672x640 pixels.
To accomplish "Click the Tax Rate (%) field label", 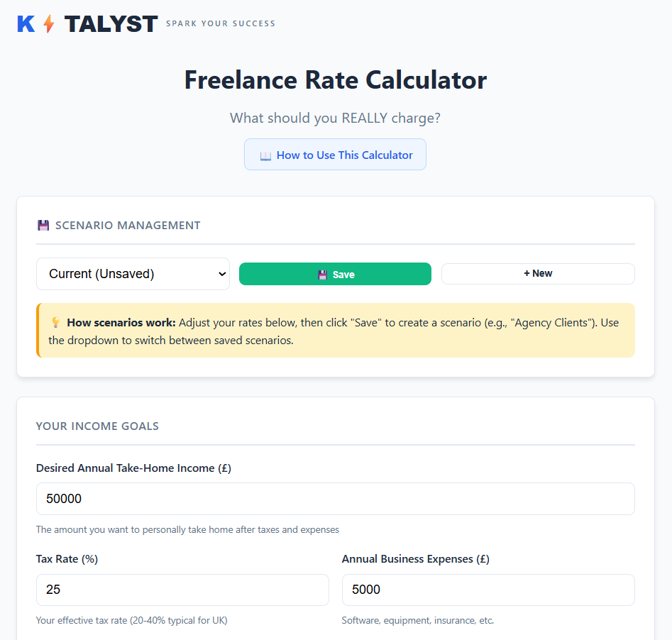I will (67, 559).
